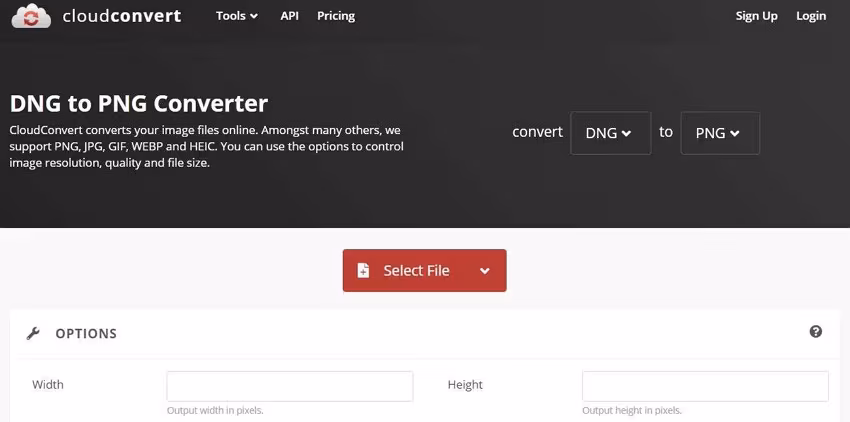Viewport: 850px width, 422px height.
Task: Click the 'Output height in pixels.' hint text
Action: [x=632, y=411]
